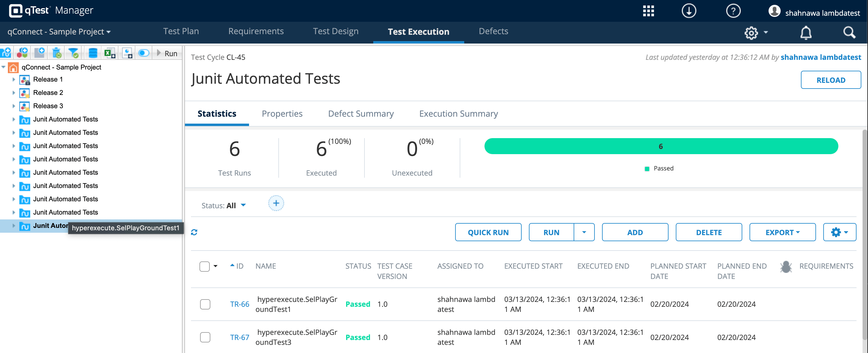Expand the Release 1 tree node
The width and height of the screenshot is (868, 353).
(x=14, y=79)
